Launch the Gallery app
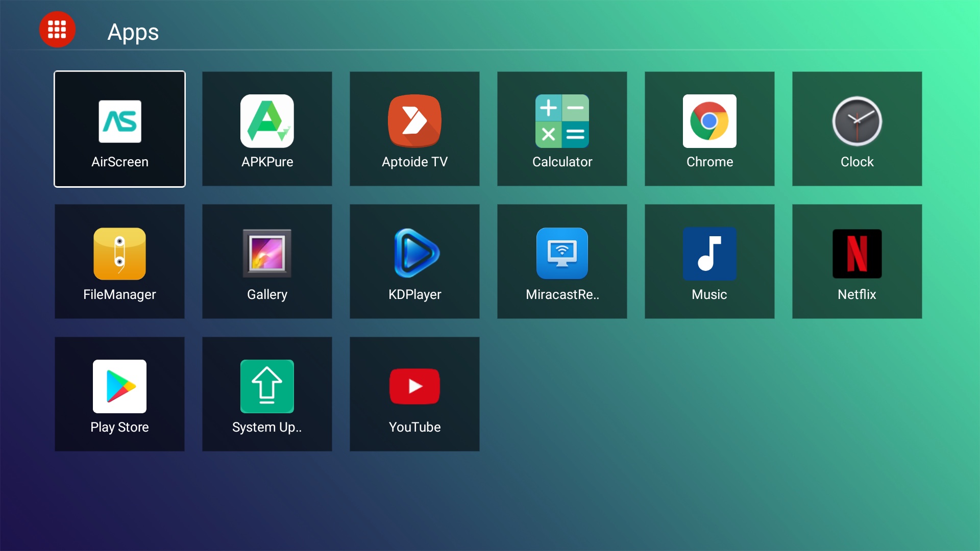Image resolution: width=980 pixels, height=551 pixels. pos(267,261)
